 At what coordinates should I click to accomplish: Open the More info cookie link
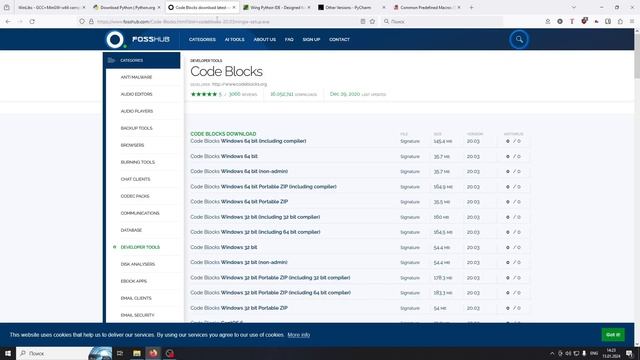point(298,335)
